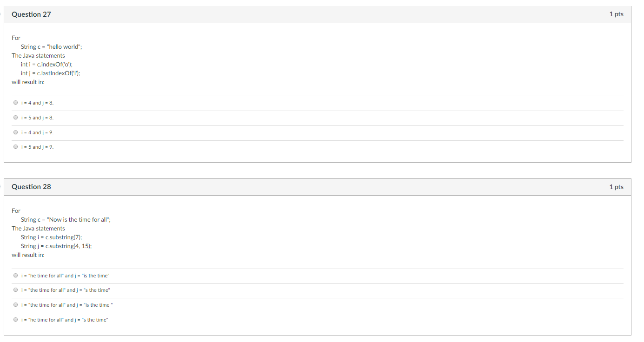The width and height of the screenshot is (644, 342).
Task: Click the Question 28 header
Action: 31,186
